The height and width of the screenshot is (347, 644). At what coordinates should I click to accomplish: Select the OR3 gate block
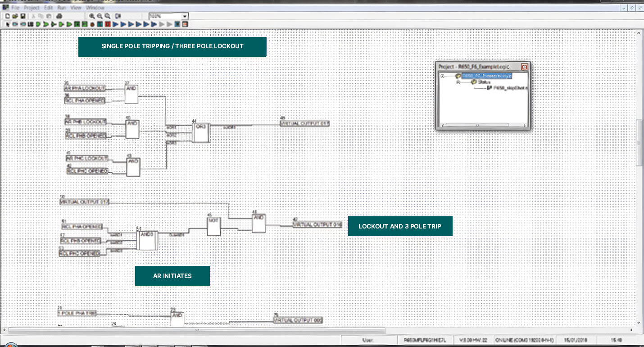pyautogui.click(x=200, y=133)
